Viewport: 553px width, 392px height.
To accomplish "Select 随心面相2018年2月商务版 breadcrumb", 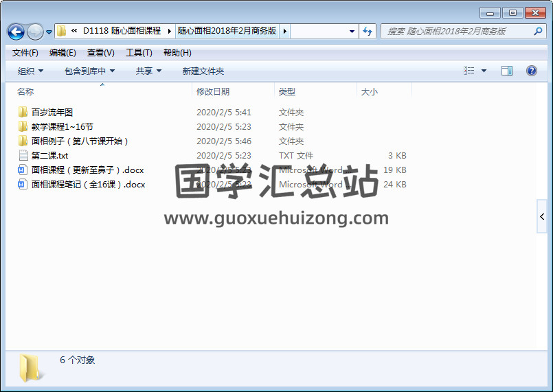I will tap(227, 31).
